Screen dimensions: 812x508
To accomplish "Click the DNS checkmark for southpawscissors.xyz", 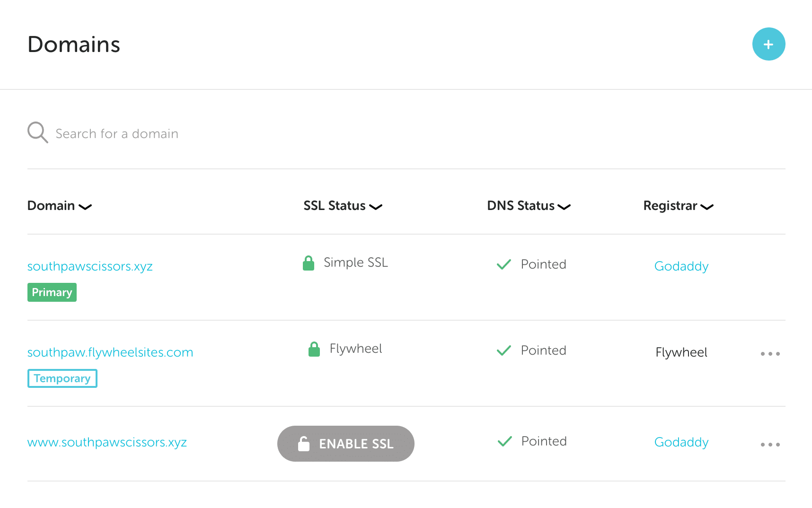I will coord(504,264).
